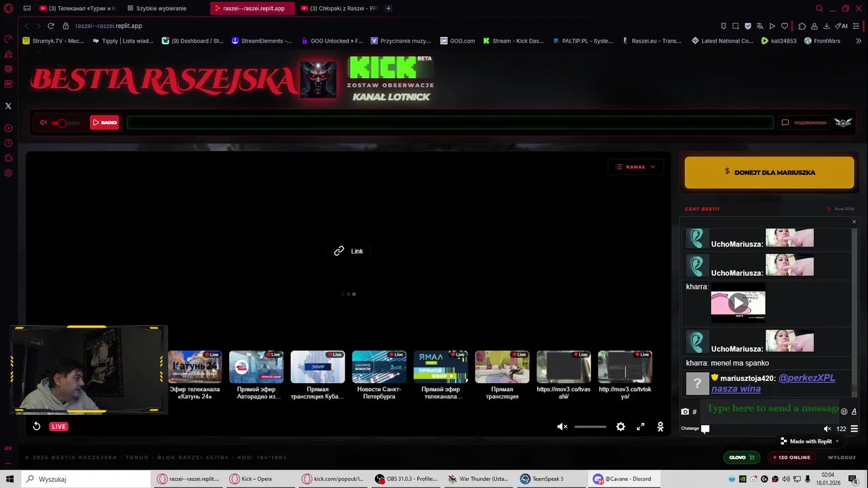Open chat text formatting options
This screenshot has width=868, height=488.
pyautogui.click(x=854, y=411)
